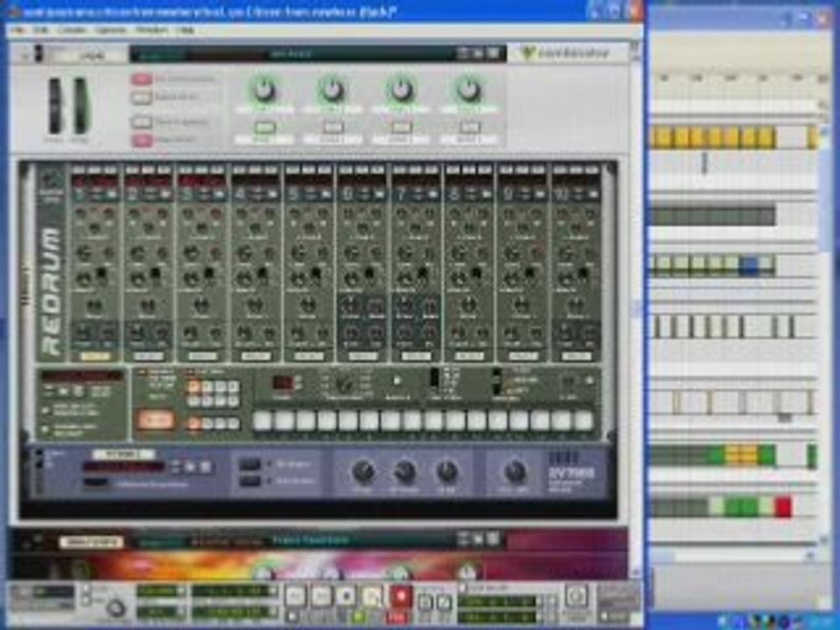
Task: Click the RV7000 HI EQ knob
Action: (x=446, y=472)
